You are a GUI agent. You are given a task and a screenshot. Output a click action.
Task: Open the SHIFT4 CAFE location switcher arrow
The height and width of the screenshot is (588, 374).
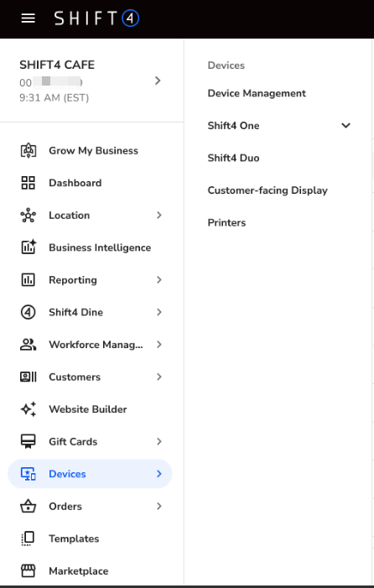pos(158,81)
